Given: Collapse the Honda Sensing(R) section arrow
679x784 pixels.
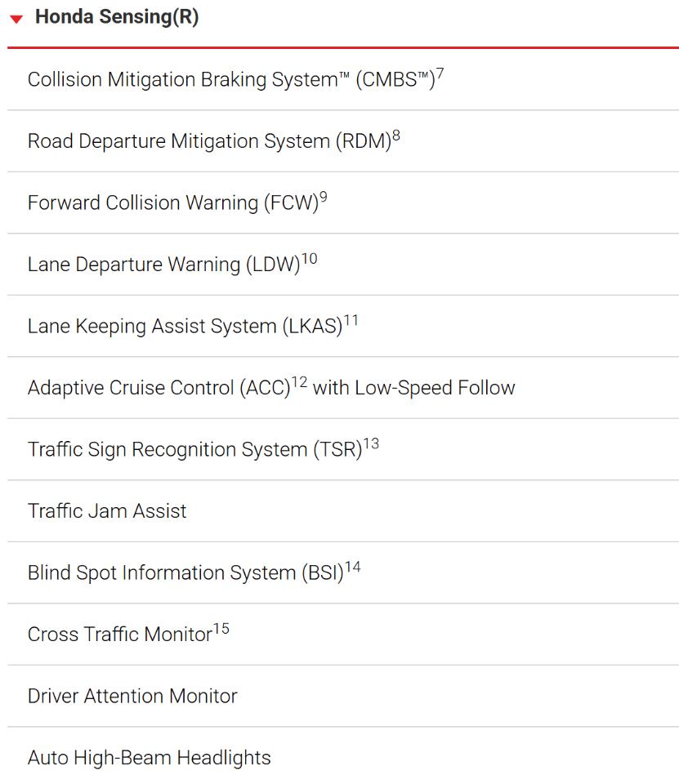Looking at the screenshot, I should tap(16, 20).
